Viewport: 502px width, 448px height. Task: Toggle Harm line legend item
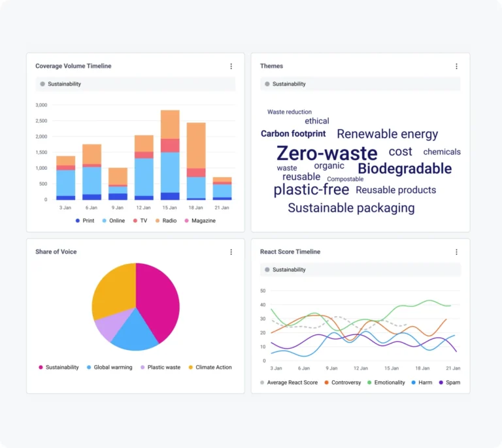(x=422, y=383)
